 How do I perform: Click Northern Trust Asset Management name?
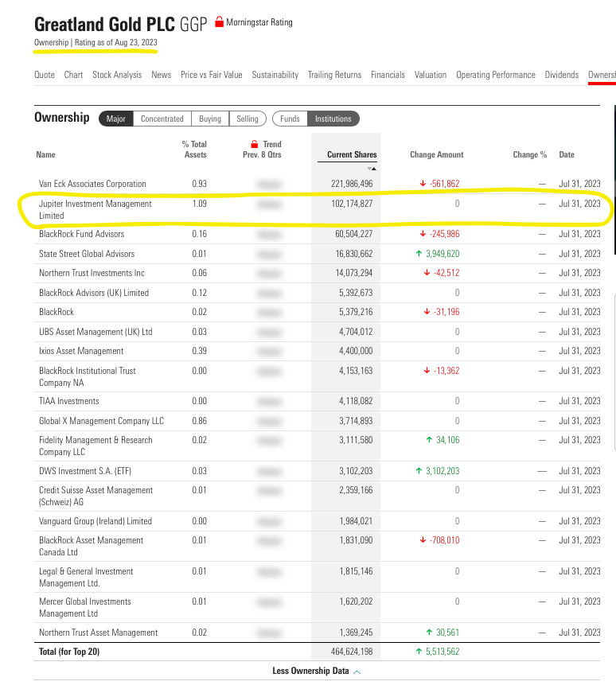(x=98, y=633)
